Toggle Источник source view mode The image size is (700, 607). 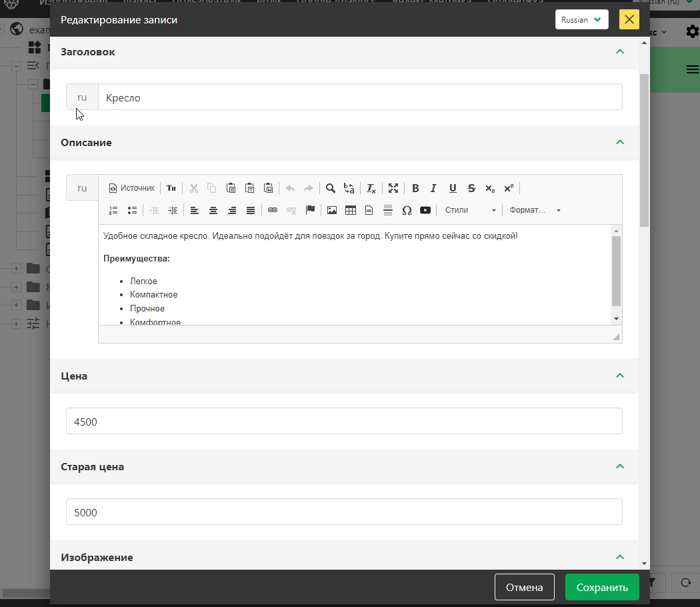pos(131,188)
